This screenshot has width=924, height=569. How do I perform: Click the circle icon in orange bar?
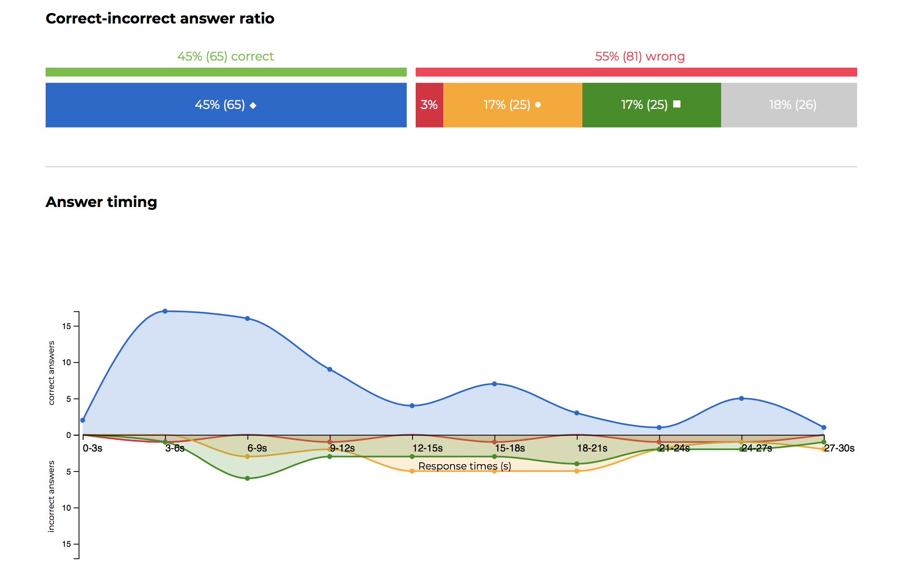tap(538, 105)
